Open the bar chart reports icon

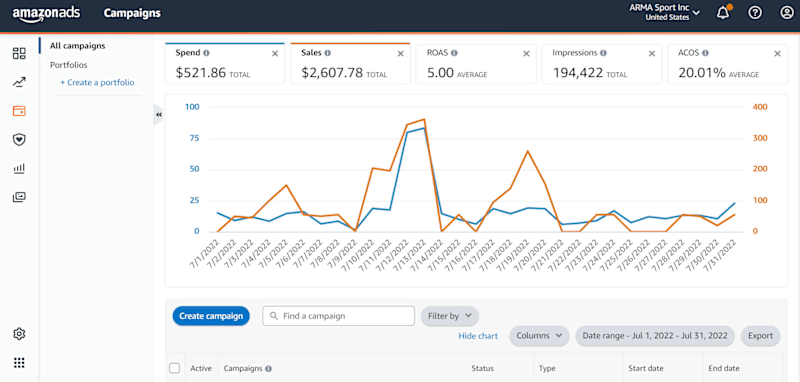[x=19, y=168]
